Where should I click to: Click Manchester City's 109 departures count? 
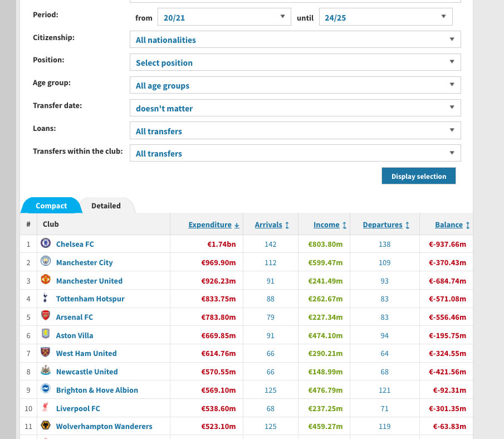384,263
